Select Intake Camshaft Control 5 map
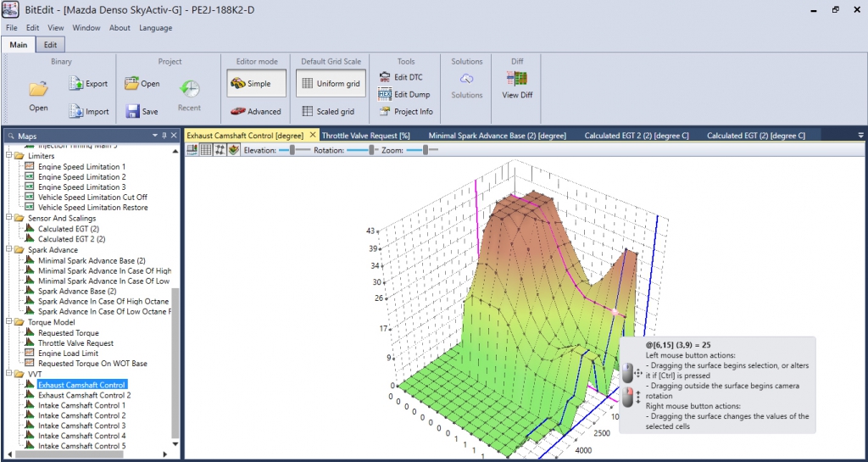Screen dimensions: 868x462 (82, 446)
